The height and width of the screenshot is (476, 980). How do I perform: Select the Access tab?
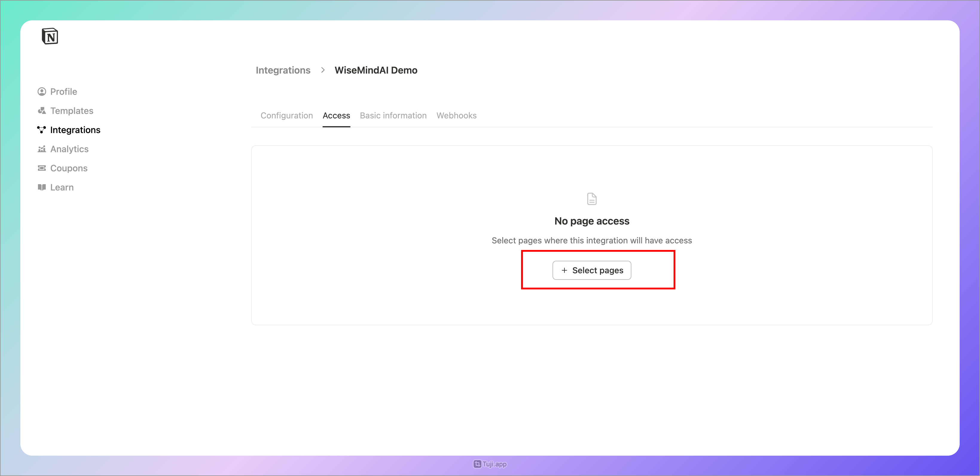click(336, 116)
